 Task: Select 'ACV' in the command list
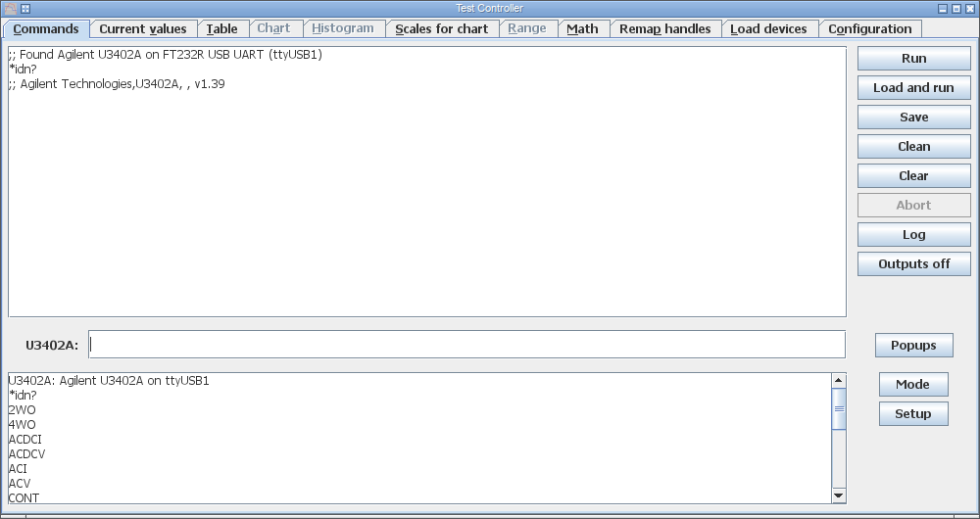click(20, 484)
